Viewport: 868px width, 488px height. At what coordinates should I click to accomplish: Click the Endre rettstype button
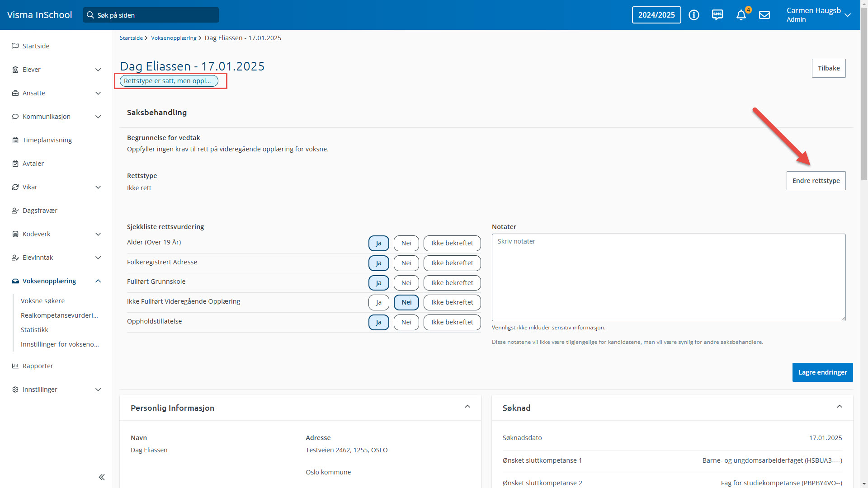pyautogui.click(x=816, y=181)
